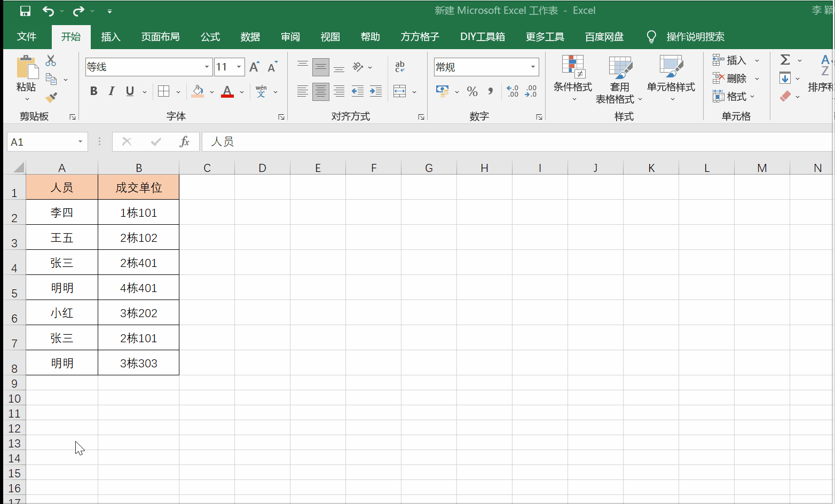Select cell B5 containing 4栋401
Image resolution: width=835 pixels, height=504 pixels.
pyautogui.click(x=138, y=288)
